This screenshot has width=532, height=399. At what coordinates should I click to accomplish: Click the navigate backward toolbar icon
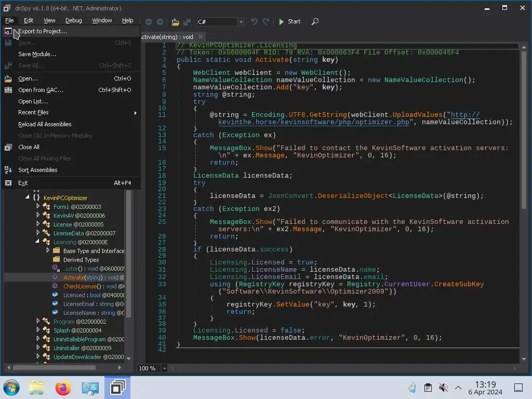149,22
